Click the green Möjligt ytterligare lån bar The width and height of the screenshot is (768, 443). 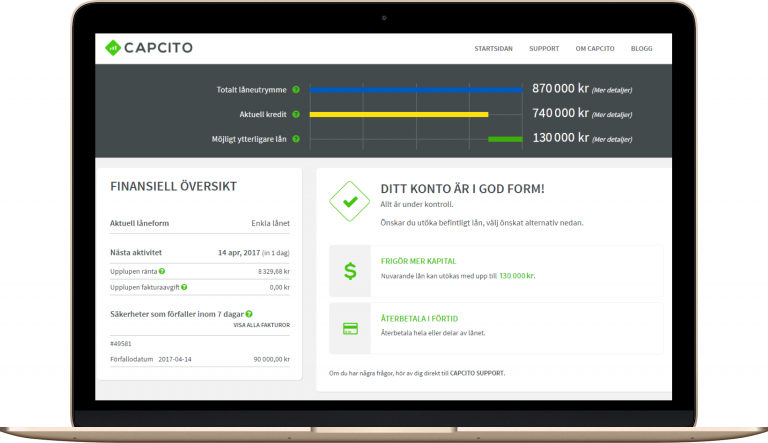click(505, 139)
